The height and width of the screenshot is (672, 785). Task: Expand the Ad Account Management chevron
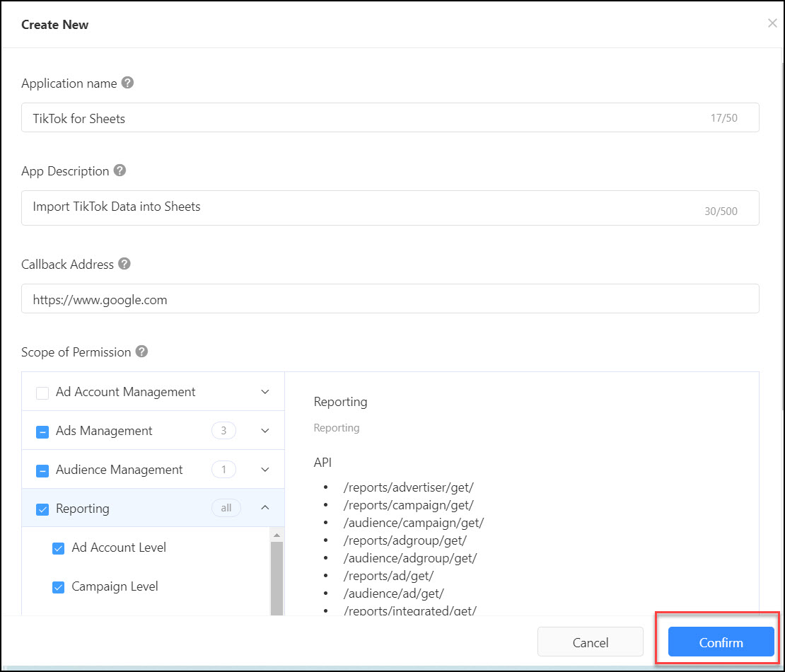tap(265, 392)
